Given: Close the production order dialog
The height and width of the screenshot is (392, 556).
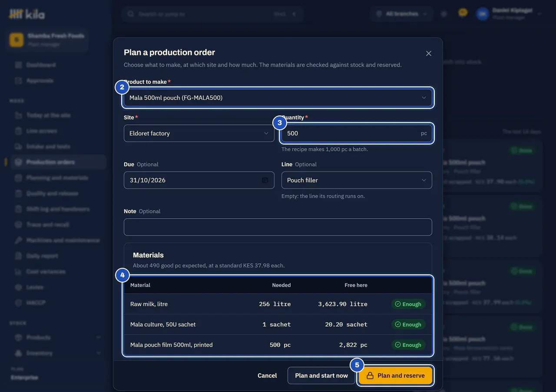Looking at the screenshot, I should click(429, 53).
